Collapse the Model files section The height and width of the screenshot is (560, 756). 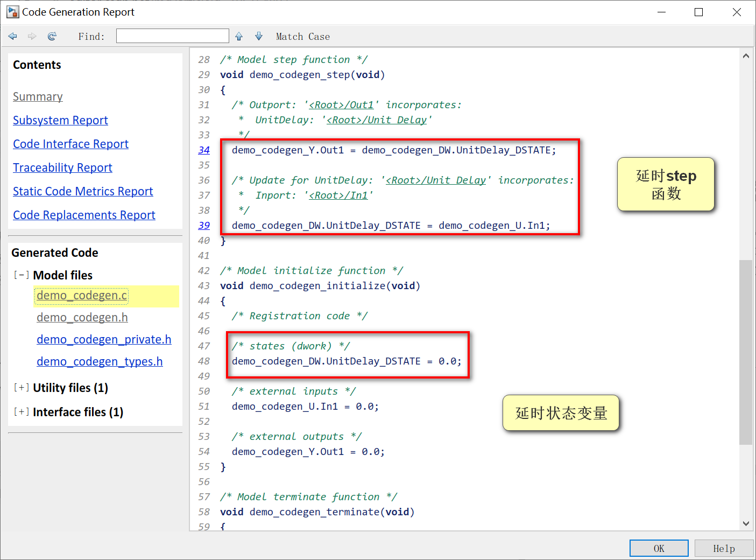(21, 275)
